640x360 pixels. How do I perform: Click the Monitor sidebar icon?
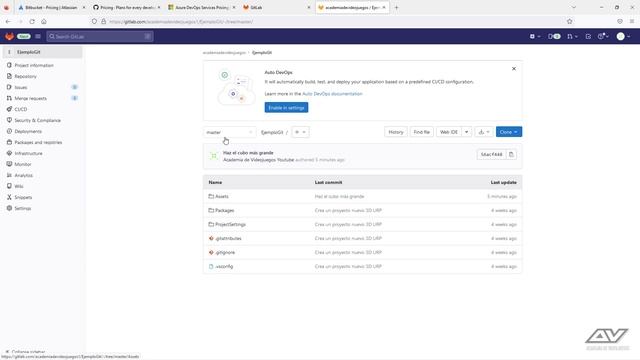(9, 164)
